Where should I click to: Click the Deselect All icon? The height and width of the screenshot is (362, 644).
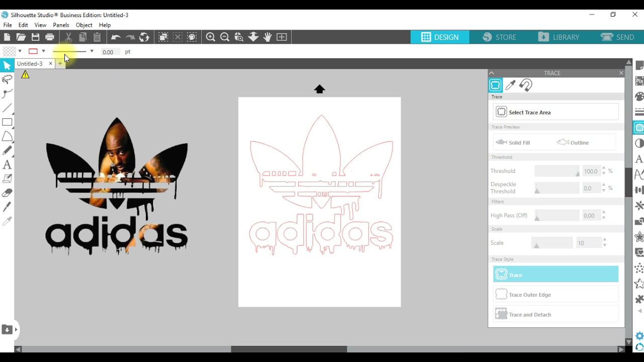[x=178, y=37]
